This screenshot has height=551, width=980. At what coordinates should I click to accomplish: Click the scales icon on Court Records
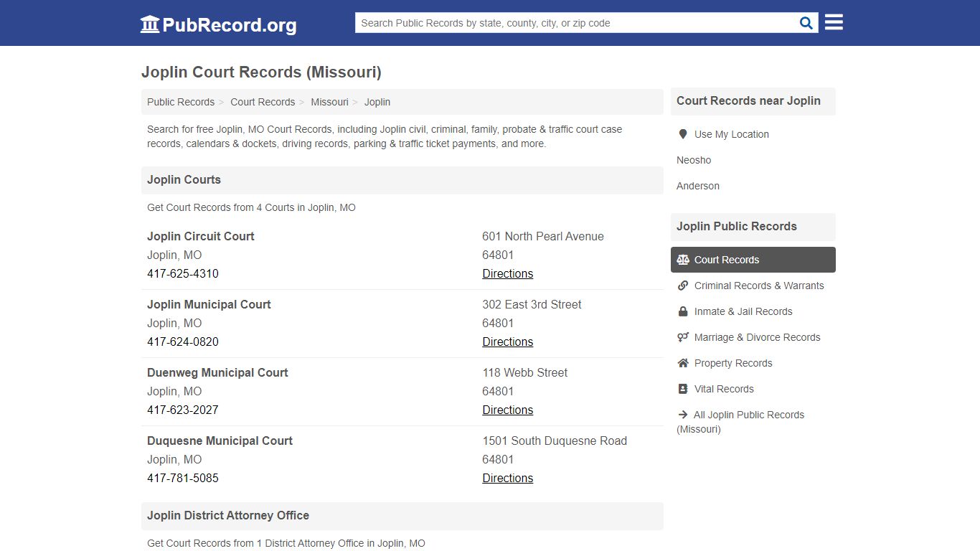coord(683,260)
